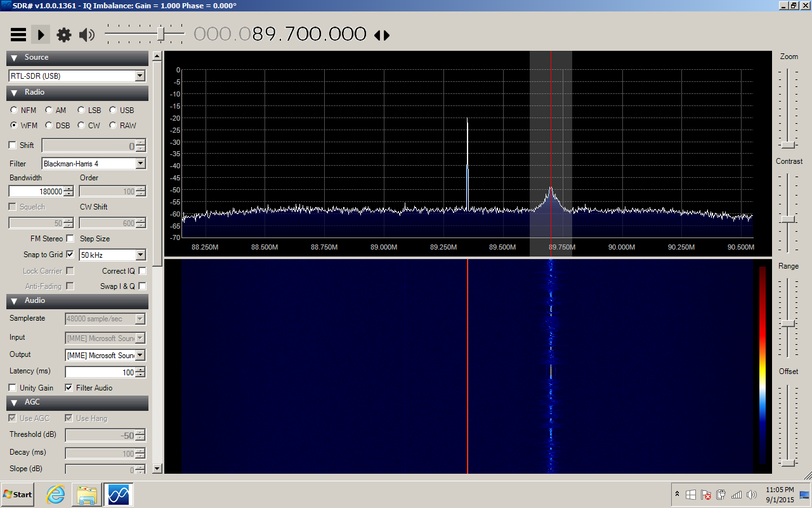Select the DSB radio mode
The image size is (812, 508).
pyautogui.click(x=49, y=126)
